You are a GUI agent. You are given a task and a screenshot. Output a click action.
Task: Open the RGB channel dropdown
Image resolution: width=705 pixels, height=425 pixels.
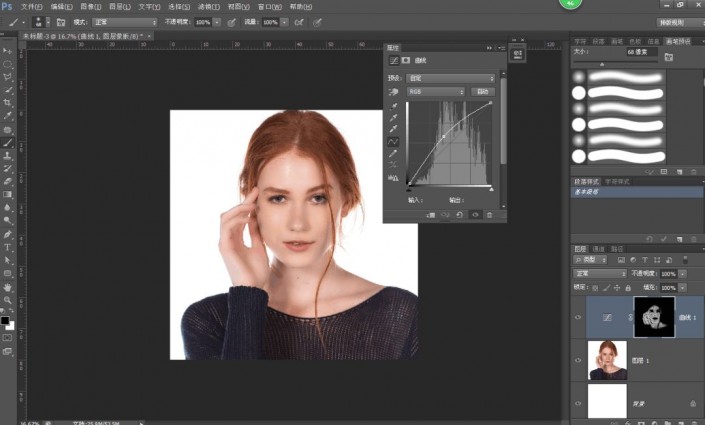click(x=435, y=92)
